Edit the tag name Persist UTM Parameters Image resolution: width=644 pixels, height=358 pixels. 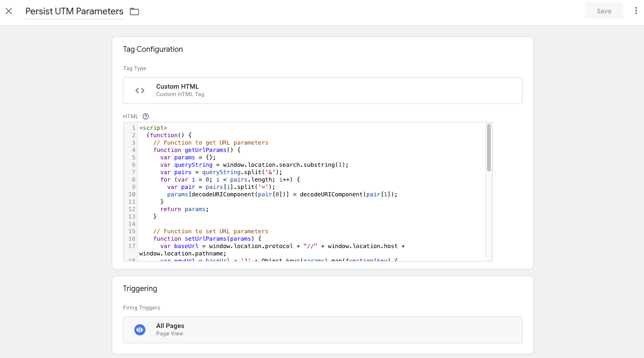74,11
